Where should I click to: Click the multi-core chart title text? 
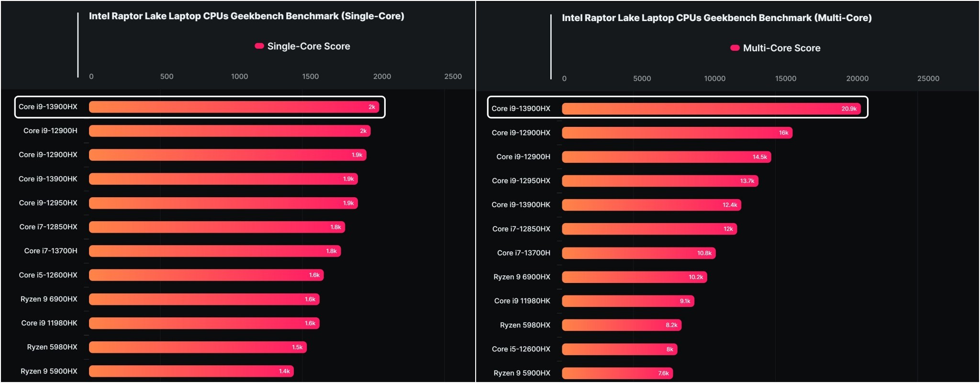coord(716,18)
